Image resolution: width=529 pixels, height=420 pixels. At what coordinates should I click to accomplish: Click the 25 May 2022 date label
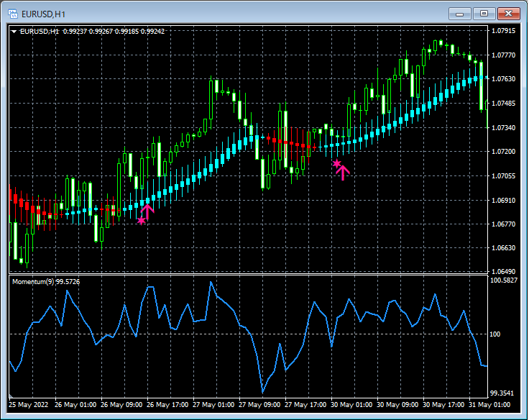point(28,404)
